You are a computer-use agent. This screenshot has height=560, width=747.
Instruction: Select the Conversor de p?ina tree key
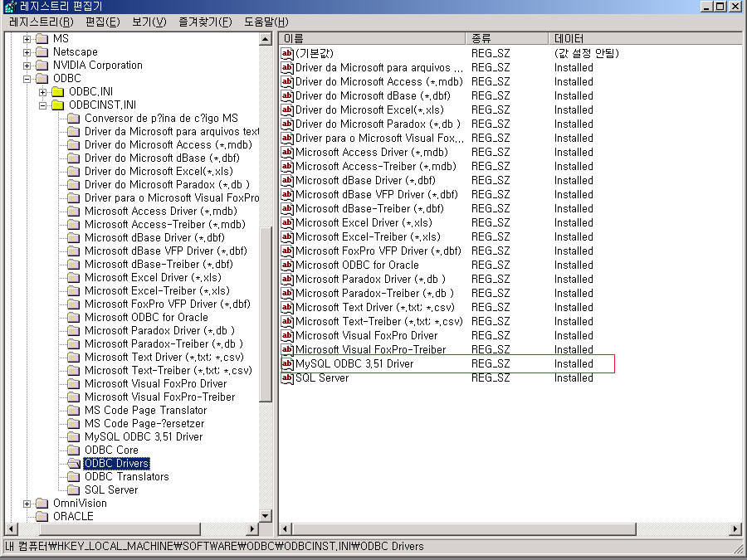161,118
